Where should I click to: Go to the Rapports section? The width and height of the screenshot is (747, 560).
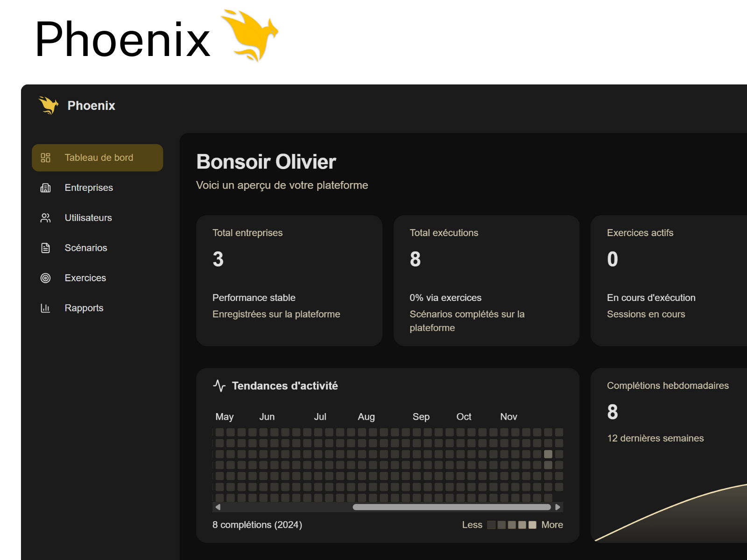(84, 308)
